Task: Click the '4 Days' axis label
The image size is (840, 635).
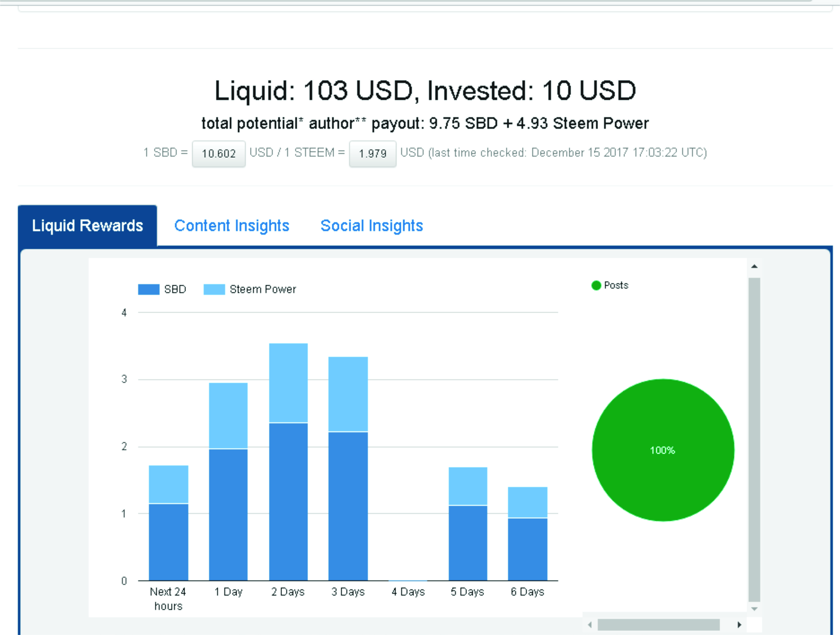Action: pos(408,592)
